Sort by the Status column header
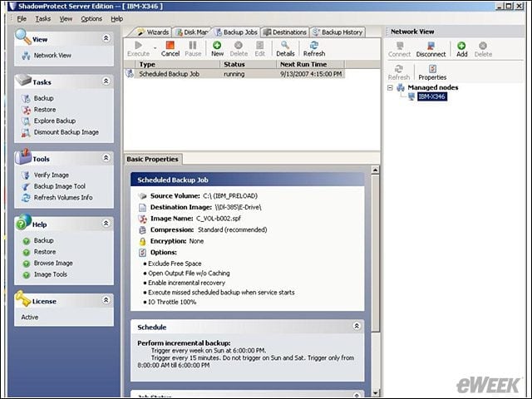The image size is (532, 399). pos(248,64)
